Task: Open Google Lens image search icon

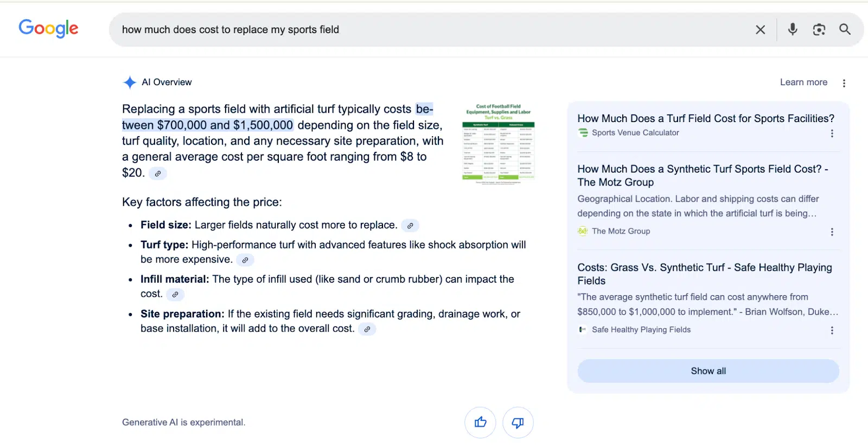Action: tap(819, 29)
